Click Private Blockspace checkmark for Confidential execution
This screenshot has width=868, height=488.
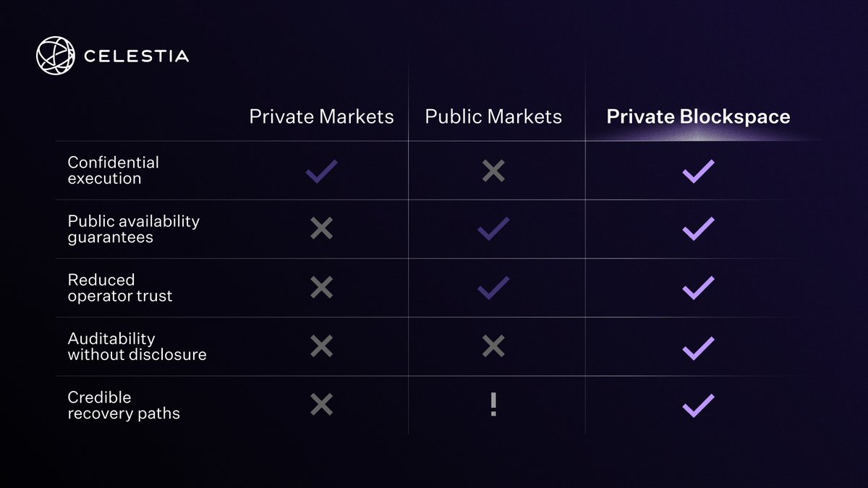[x=698, y=171]
